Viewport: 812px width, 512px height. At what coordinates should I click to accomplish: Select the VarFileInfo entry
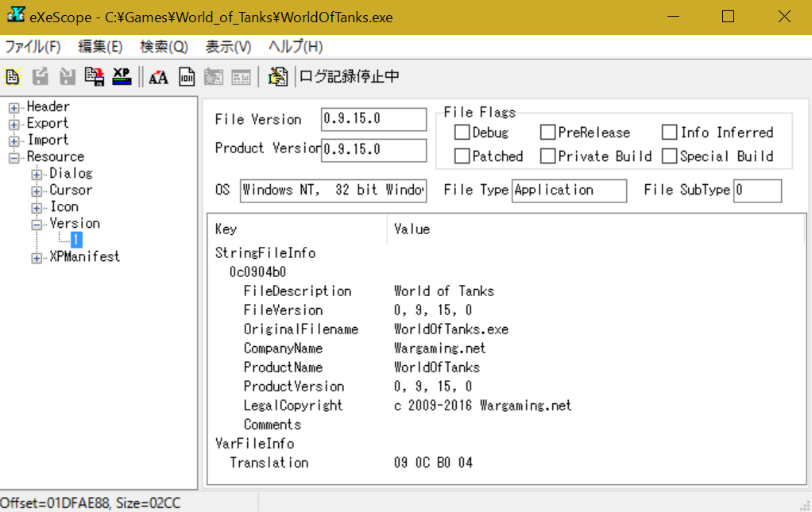254,444
